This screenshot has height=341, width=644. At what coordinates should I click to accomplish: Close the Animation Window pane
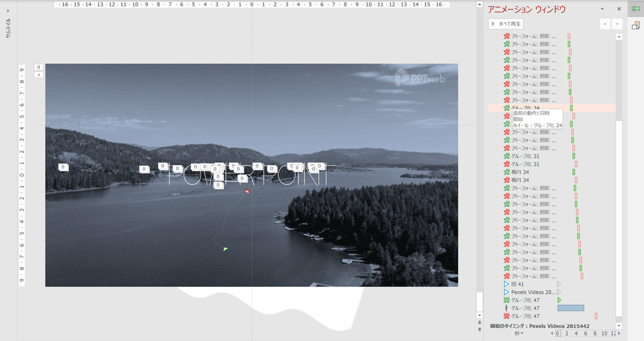point(619,9)
